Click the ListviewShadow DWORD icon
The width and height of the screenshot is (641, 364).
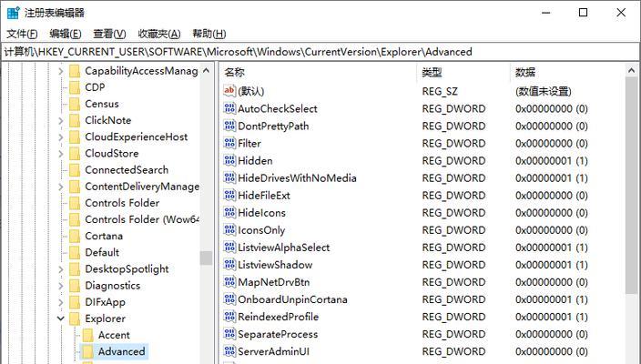[x=229, y=264]
